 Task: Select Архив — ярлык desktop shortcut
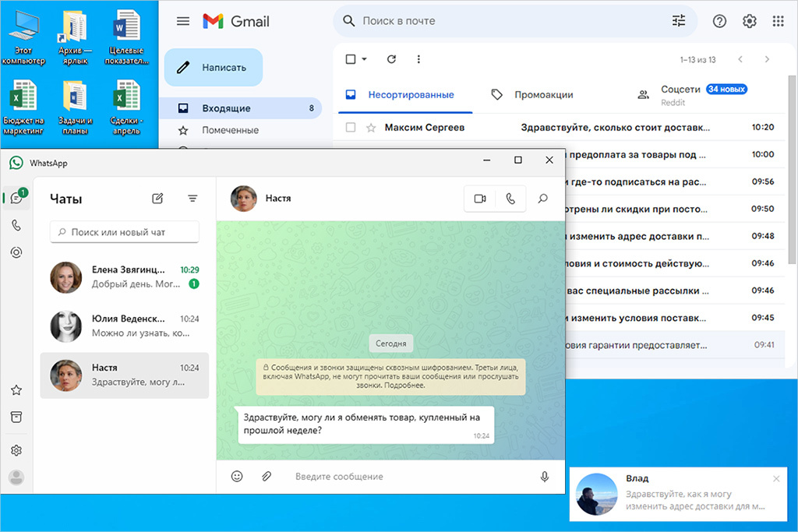tap(75, 38)
